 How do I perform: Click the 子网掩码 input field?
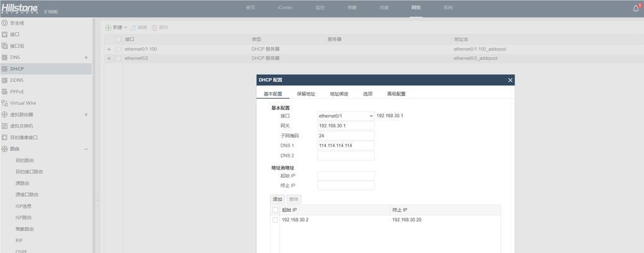point(346,136)
